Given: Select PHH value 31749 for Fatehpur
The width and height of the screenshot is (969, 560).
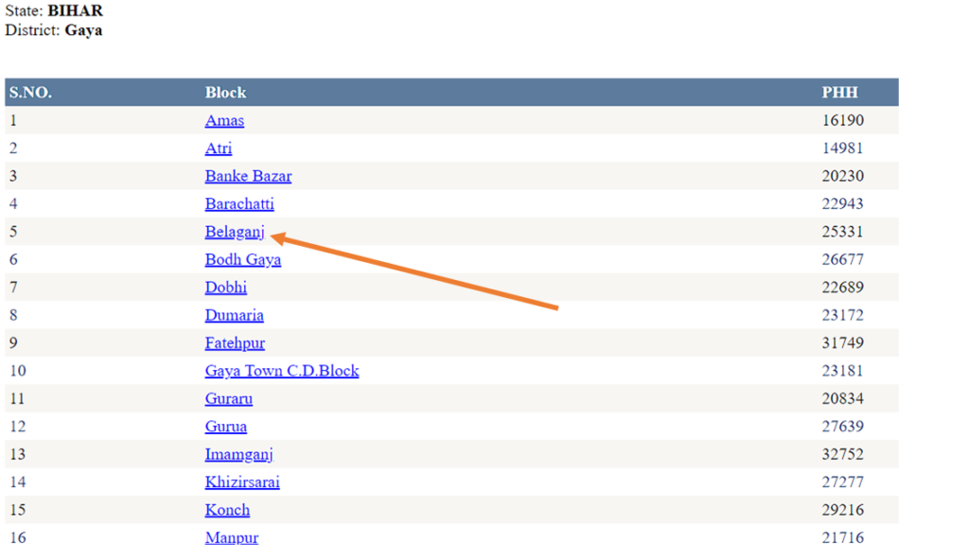Looking at the screenshot, I should point(843,343).
